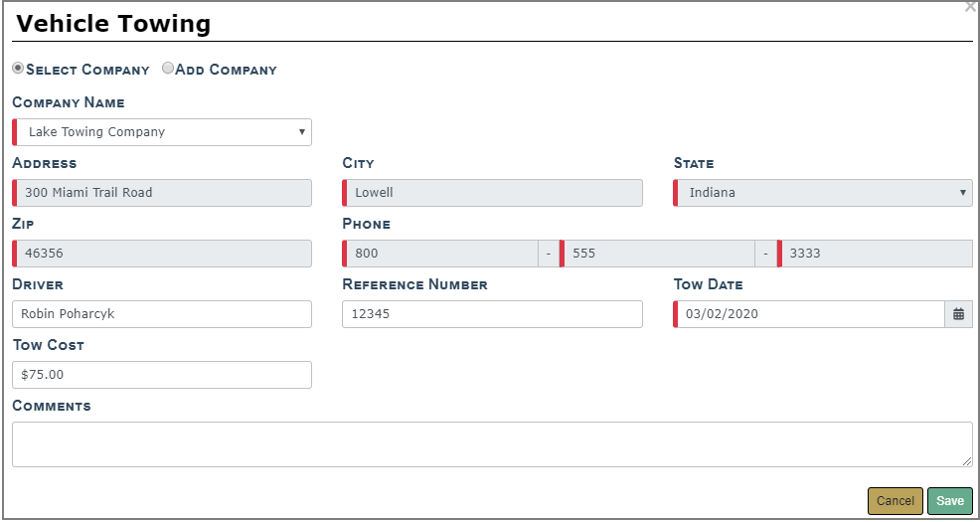Click the Address field

click(x=162, y=193)
